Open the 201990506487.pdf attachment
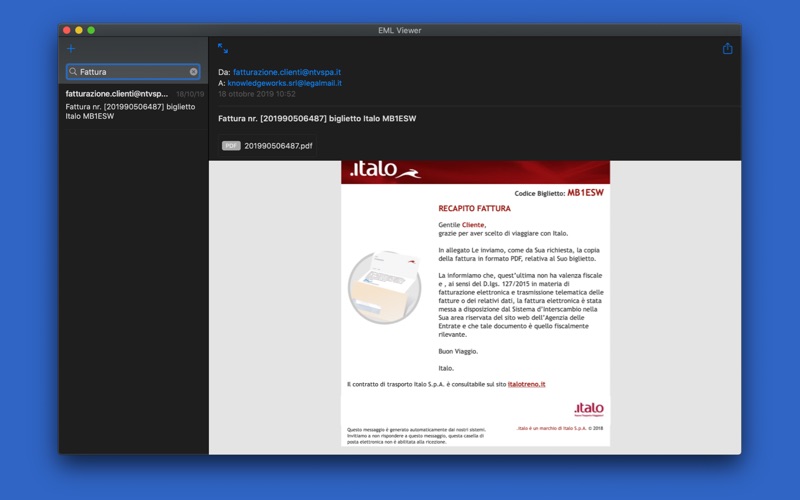800x500 pixels. tap(267, 146)
